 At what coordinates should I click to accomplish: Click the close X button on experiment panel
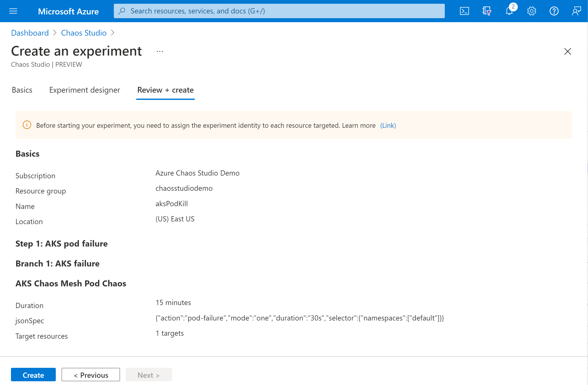567,52
